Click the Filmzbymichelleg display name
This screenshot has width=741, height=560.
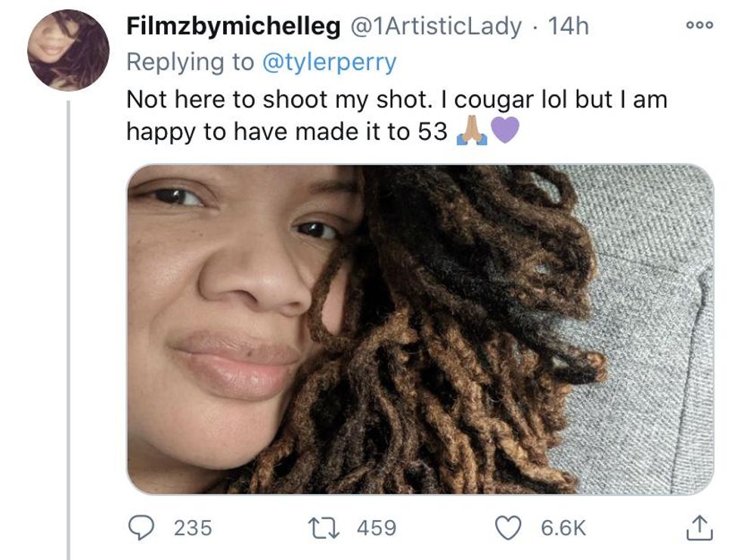(233, 26)
